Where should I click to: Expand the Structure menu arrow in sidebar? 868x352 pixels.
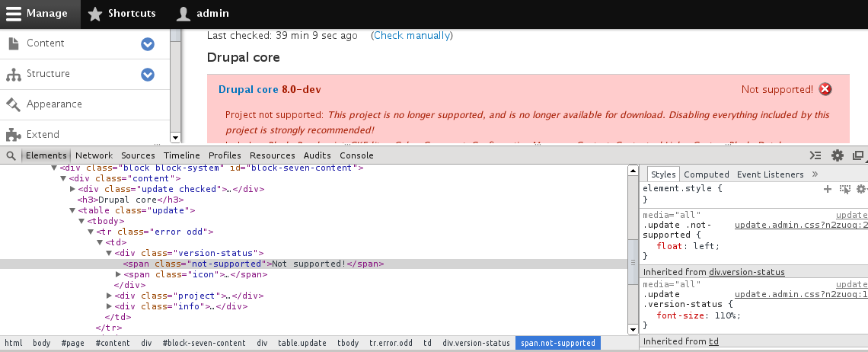148,75
